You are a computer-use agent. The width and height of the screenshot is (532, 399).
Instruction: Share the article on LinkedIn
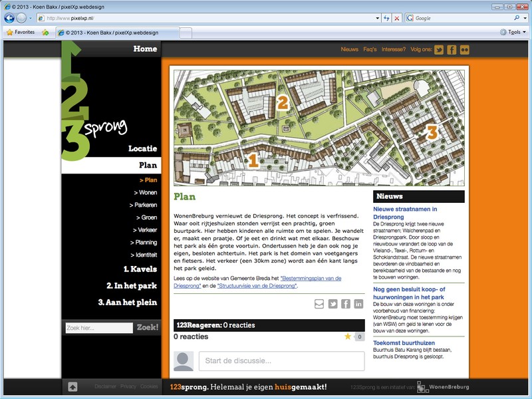[x=359, y=304]
